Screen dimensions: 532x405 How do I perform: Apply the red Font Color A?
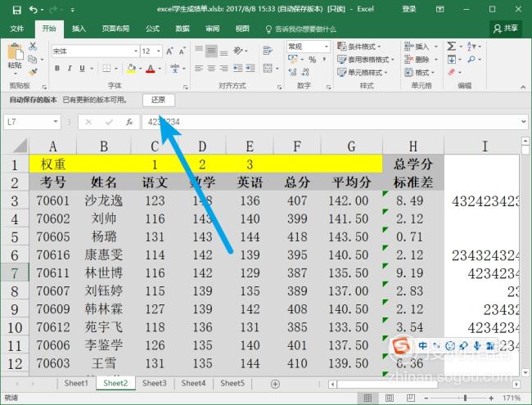151,68
